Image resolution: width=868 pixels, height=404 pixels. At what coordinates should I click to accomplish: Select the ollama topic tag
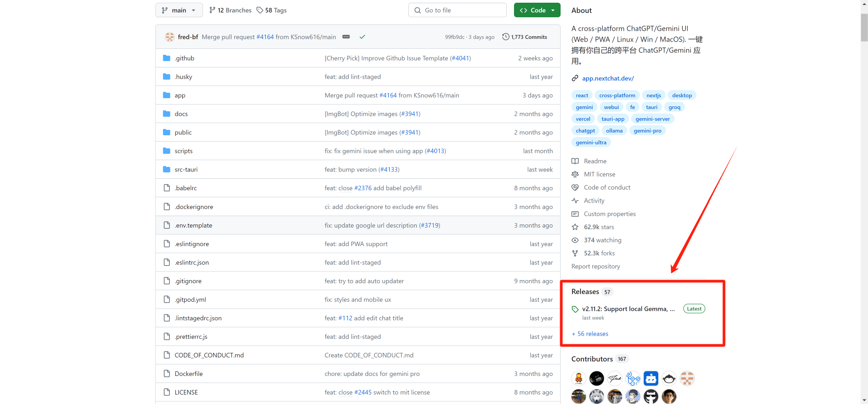pos(614,131)
